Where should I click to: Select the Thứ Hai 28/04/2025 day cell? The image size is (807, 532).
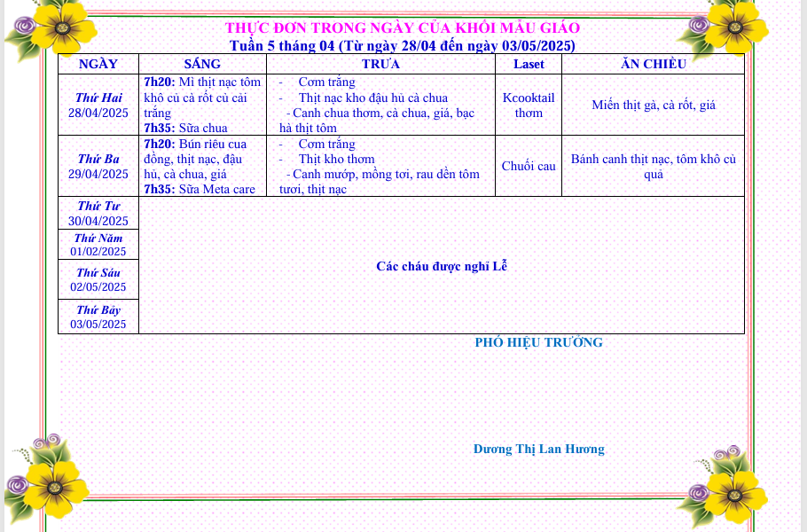(98, 105)
